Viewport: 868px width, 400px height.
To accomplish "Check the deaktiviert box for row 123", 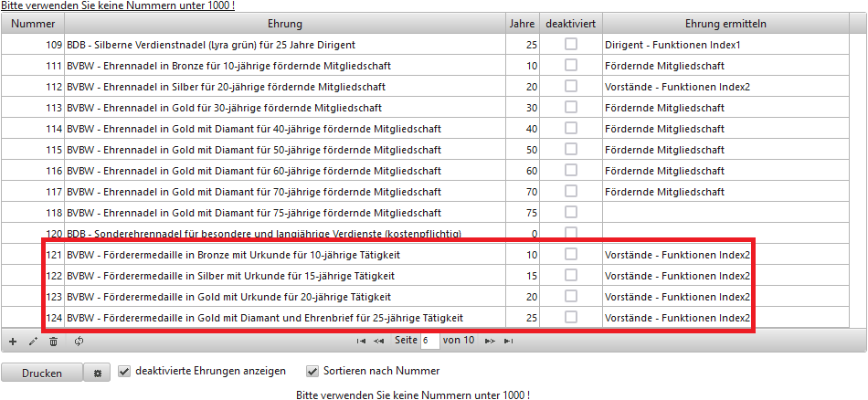I will 571,296.
